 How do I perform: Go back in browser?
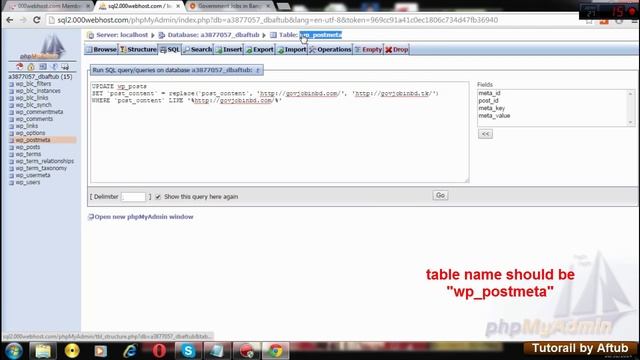coord(9,20)
